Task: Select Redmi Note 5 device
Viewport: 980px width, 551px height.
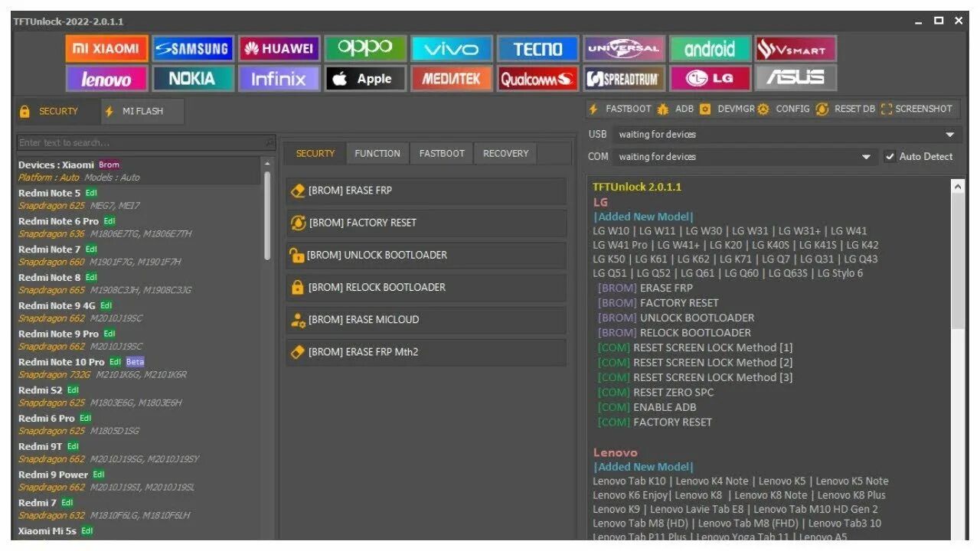Action: pyautogui.click(x=139, y=199)
